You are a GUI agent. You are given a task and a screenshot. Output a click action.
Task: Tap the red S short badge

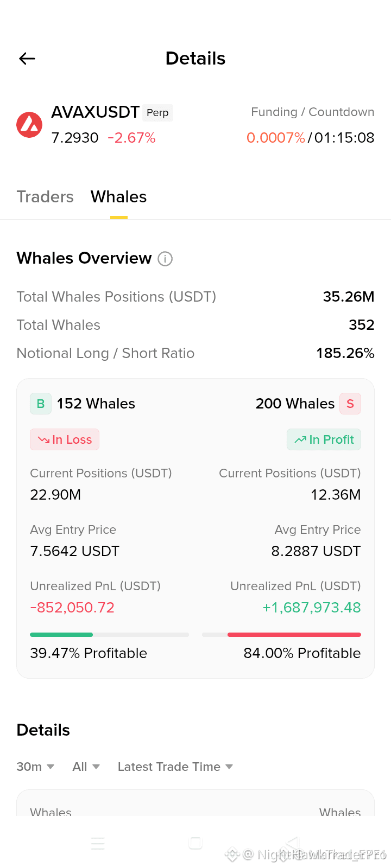[x=350, y=404]
